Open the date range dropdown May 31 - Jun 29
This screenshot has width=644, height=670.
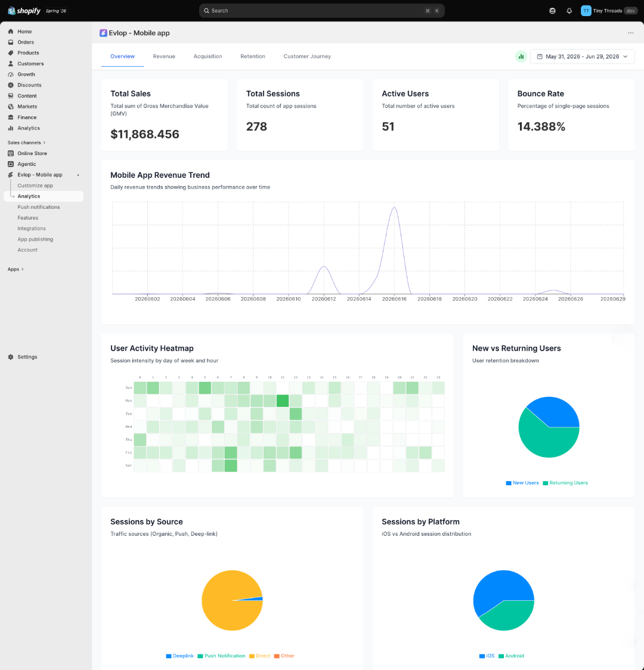click(x=582, y=57)
